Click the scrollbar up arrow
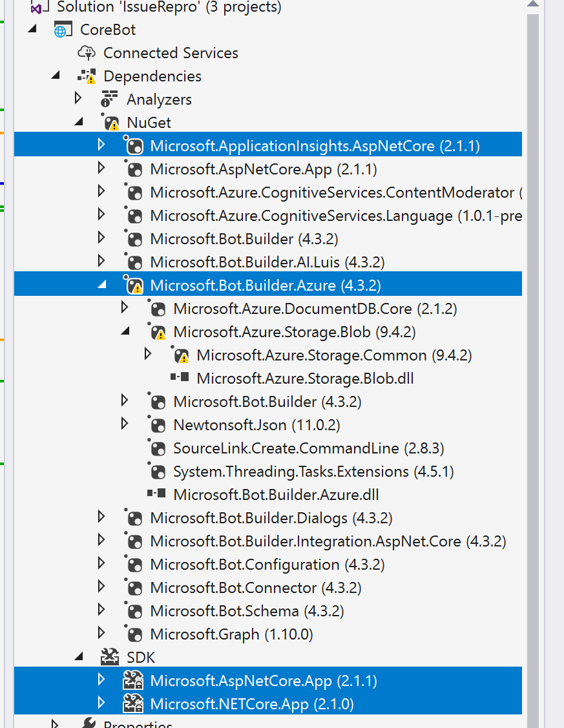Screen dimensions: 564x728 tap(533, 4)
